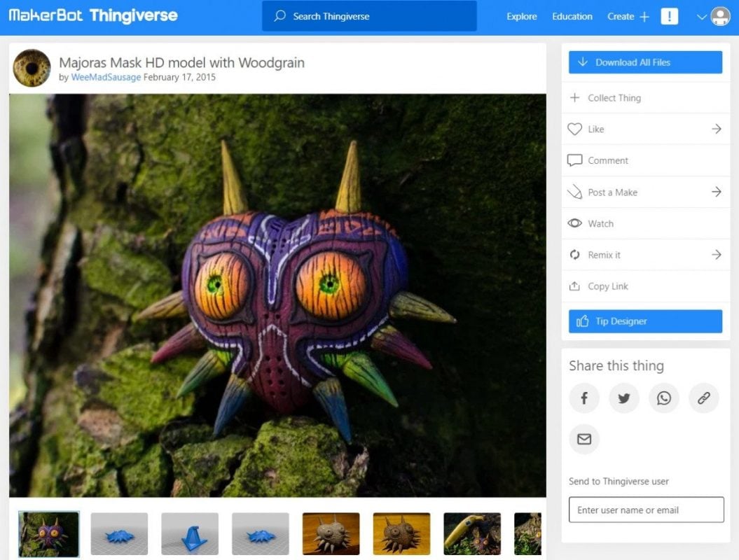Click the Send to Thingiverse user label

[x=619, y=482]
